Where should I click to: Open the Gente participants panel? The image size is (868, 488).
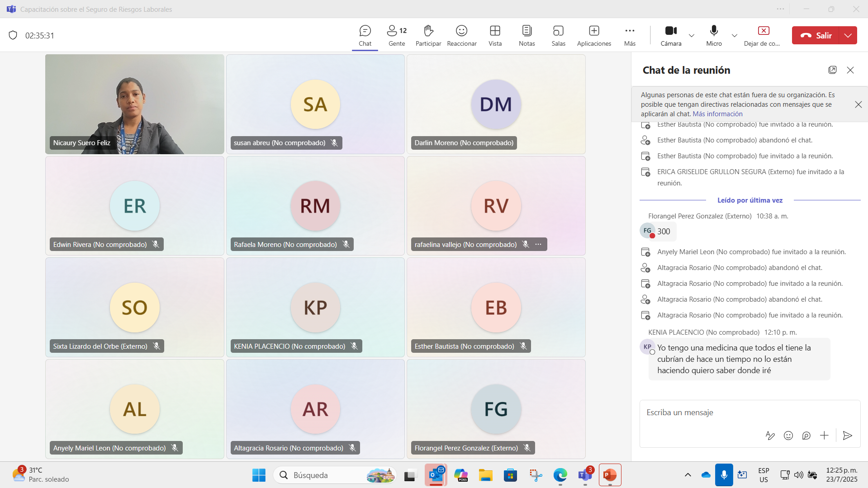tap(397, 35)
